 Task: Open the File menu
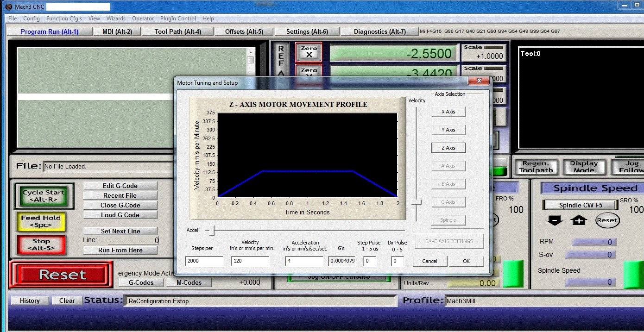click(13, 19)
